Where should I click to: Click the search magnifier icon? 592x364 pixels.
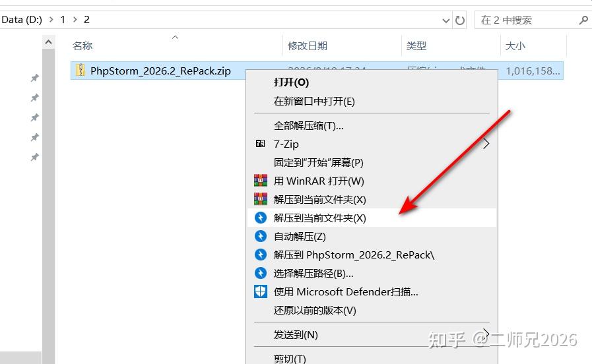(x=583, y=20)
